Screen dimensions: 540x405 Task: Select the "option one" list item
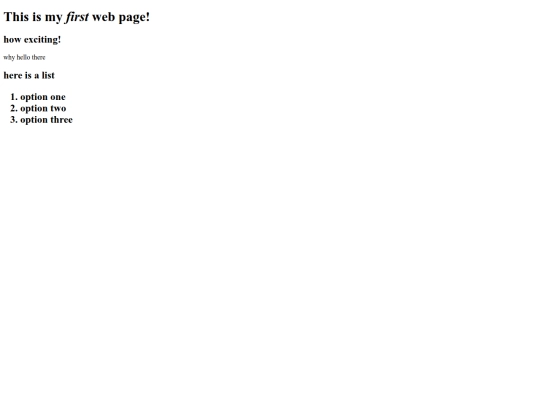point(43,97)
